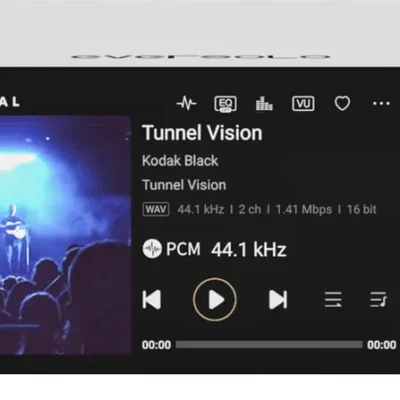Click the PCM 44.1 kHz output label
The image size is (400, 400).
pos(226,249)
